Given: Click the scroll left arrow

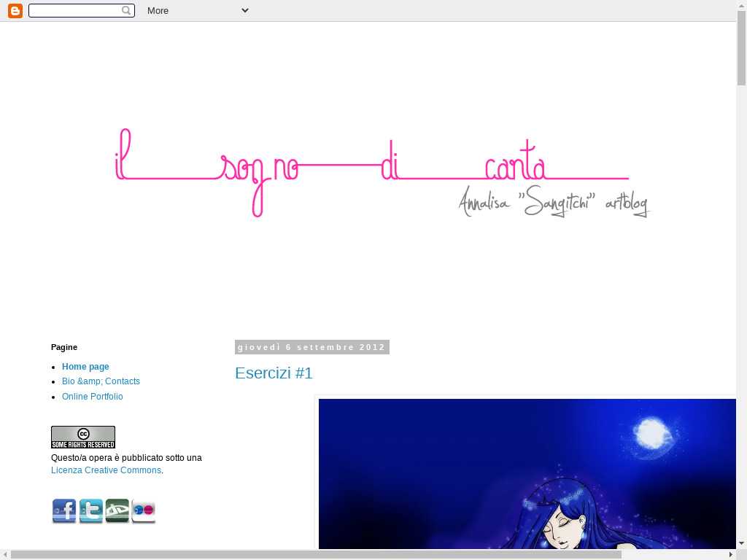Looking at the screenshot, I should pos(5,555).
